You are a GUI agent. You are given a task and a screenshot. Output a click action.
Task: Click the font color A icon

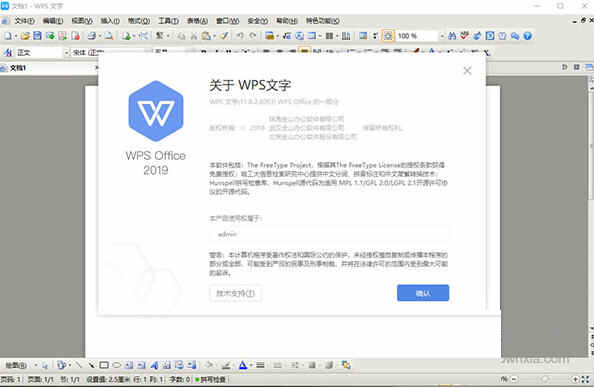tap(243, 365)
